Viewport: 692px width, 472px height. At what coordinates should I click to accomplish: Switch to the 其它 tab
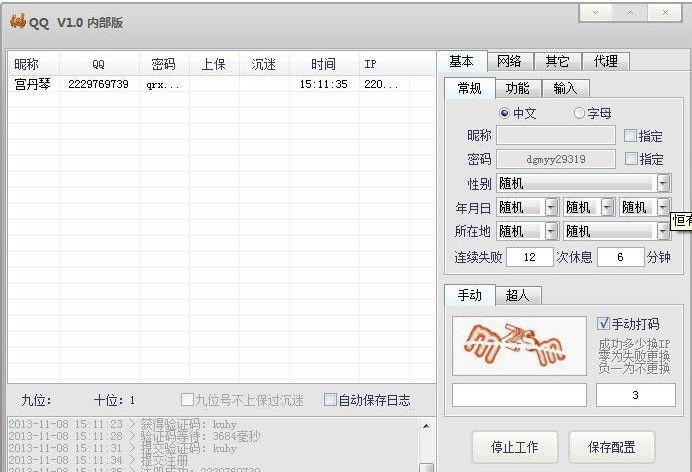pos(557,61)
